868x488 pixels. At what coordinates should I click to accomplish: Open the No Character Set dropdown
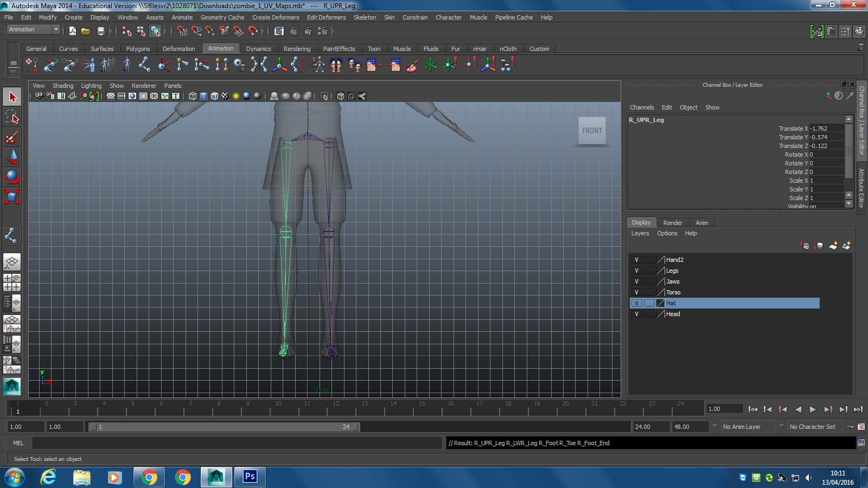pyautogui.click(x=782, y=427)
